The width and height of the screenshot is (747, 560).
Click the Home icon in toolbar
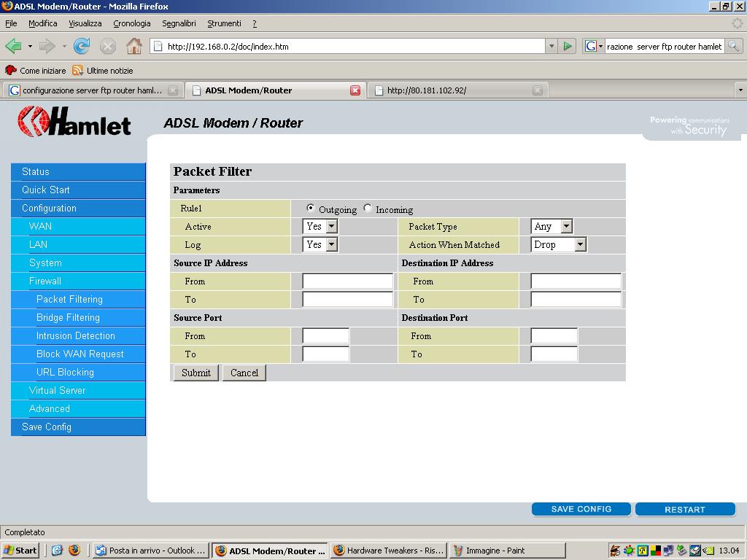[133, 46]
